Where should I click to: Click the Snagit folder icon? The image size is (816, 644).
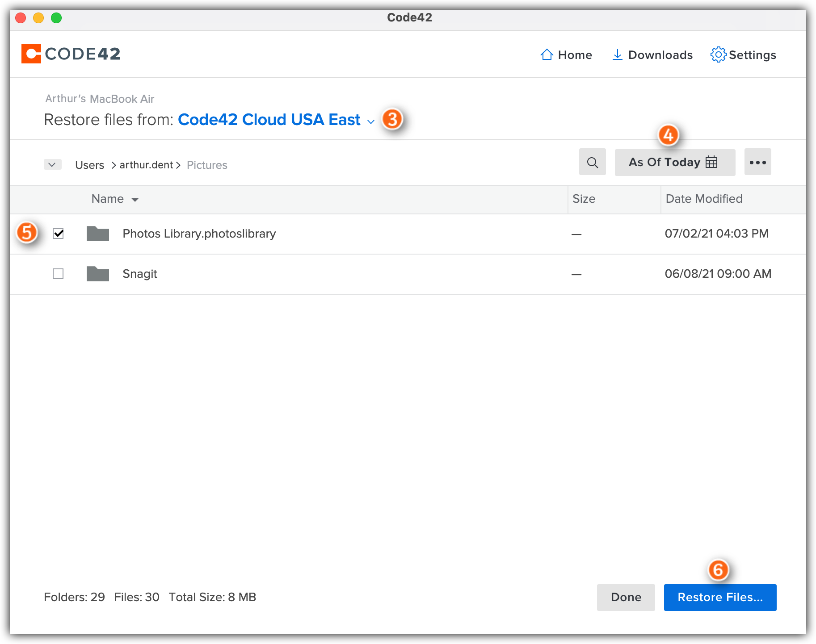[98, 274]
